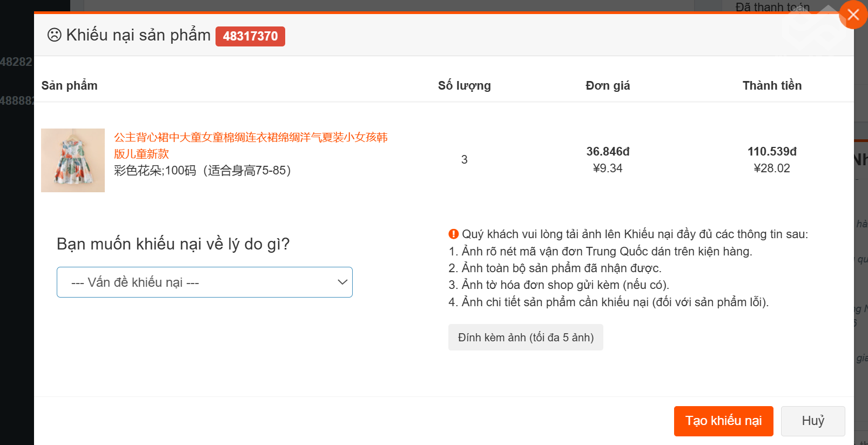
Task: Click the orange exclamation warning icon
Action: coord(453,234)
